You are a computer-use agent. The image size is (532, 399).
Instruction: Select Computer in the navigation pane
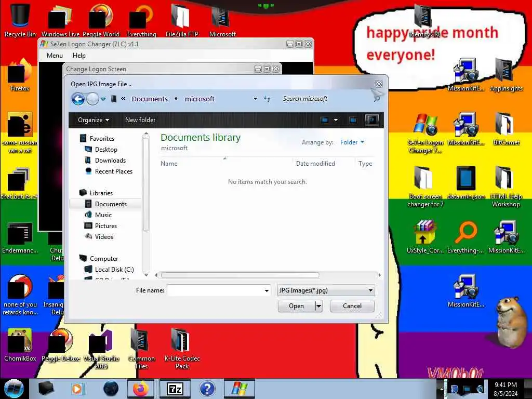[104, 259]
